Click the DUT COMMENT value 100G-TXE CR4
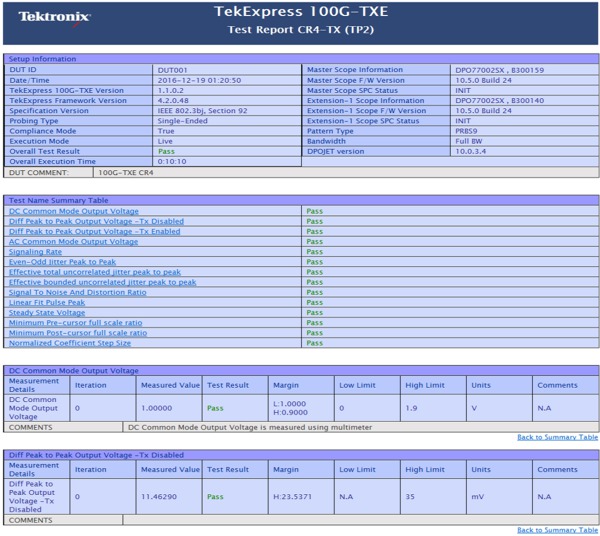The height and width of the screenshot is (536, 600). (126, 172)
